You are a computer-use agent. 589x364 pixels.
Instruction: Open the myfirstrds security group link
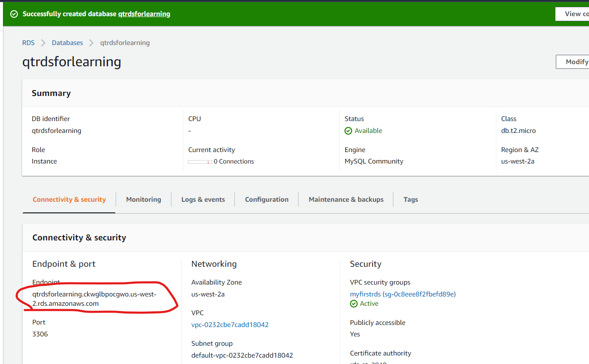tap(403, 294)
